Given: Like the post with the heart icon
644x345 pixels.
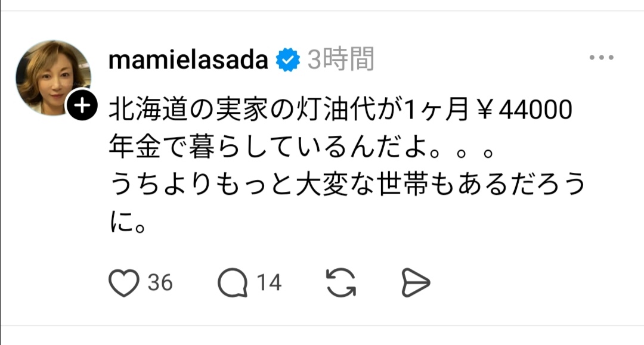Looking at the screenshot, I should click(124, 282).
